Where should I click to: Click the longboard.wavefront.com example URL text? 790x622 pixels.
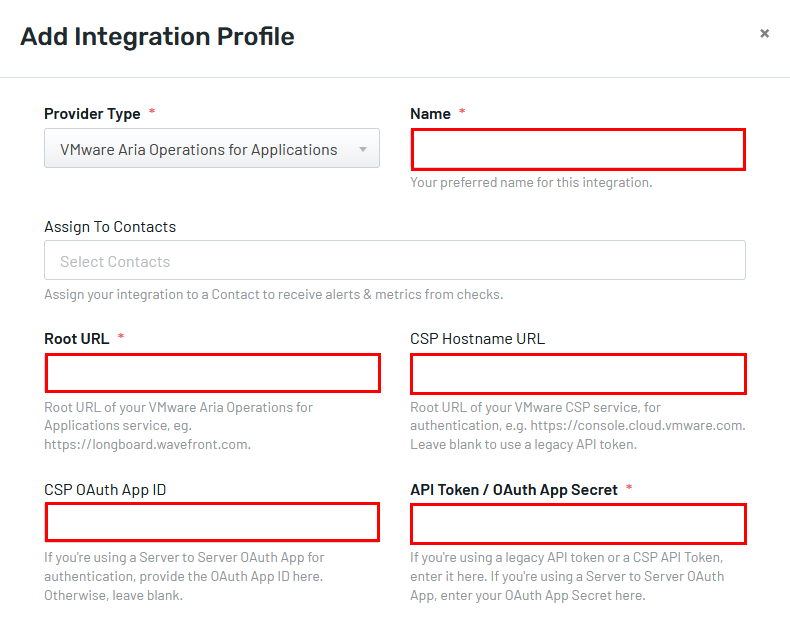(x=147, y=445)
